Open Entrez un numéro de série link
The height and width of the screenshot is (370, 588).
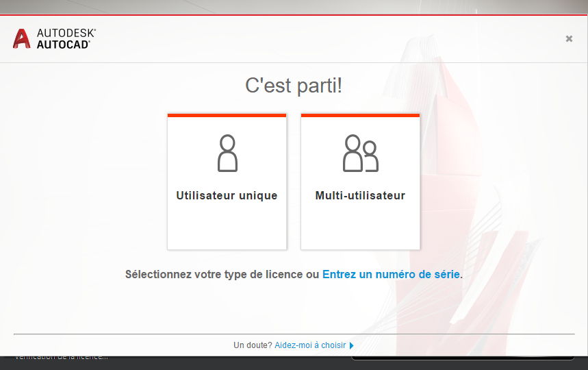tap(391, 274)
